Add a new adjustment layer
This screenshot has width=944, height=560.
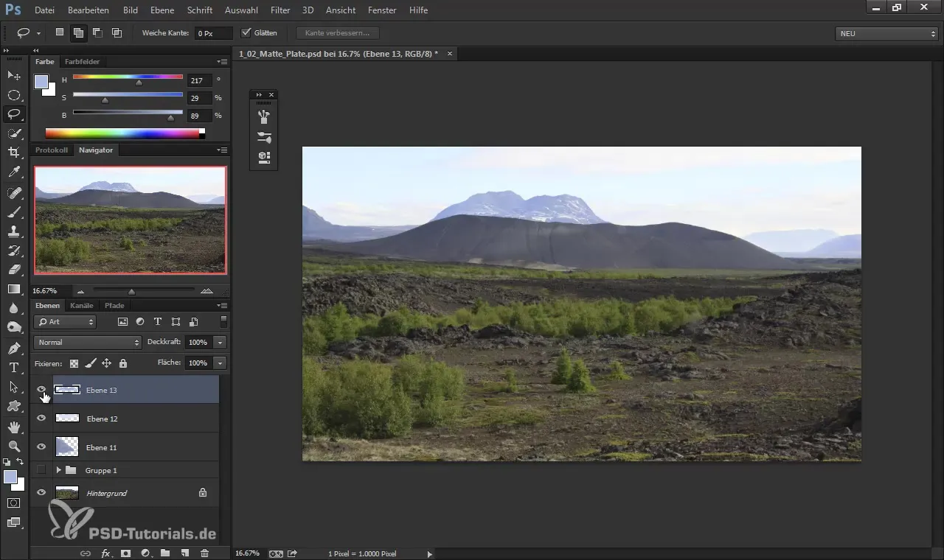pyautogui.click(x=145, y=553)
